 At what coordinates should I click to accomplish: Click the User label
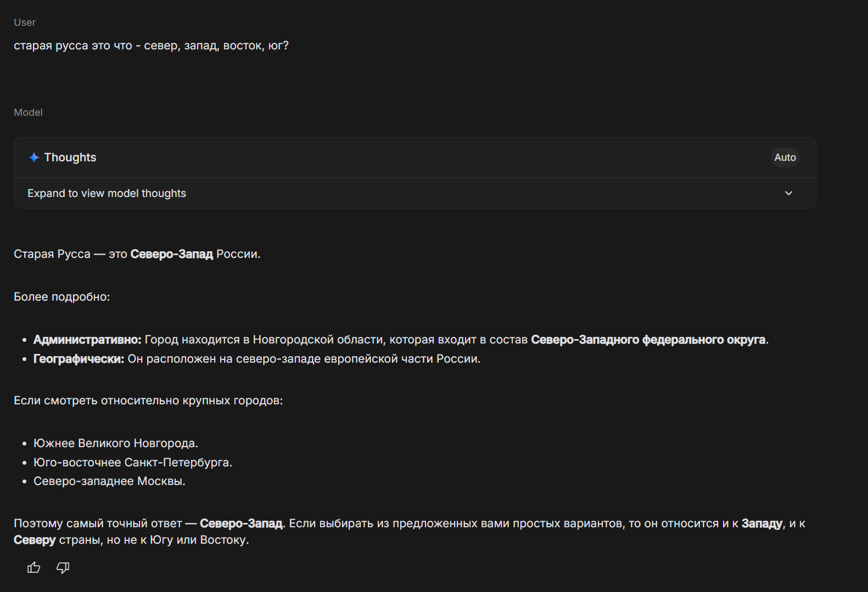click(25, 22)
